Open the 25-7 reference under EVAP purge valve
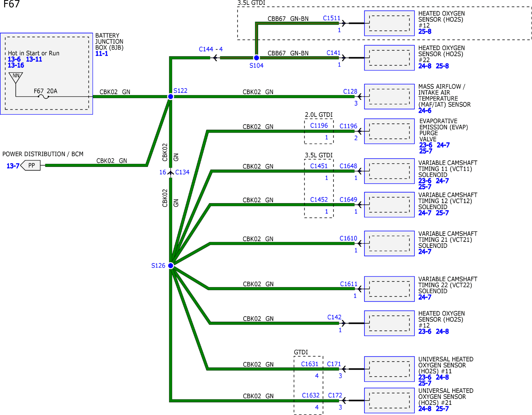Image resolution: width=532 pixels, height=415 pixels. point(426,151)
